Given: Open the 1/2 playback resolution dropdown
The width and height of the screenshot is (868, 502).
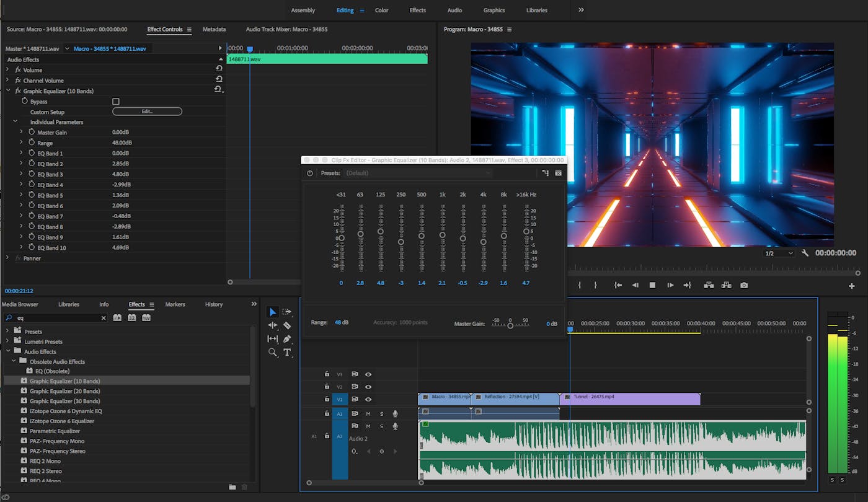Looking at the screenshot, I should [779, 253].
